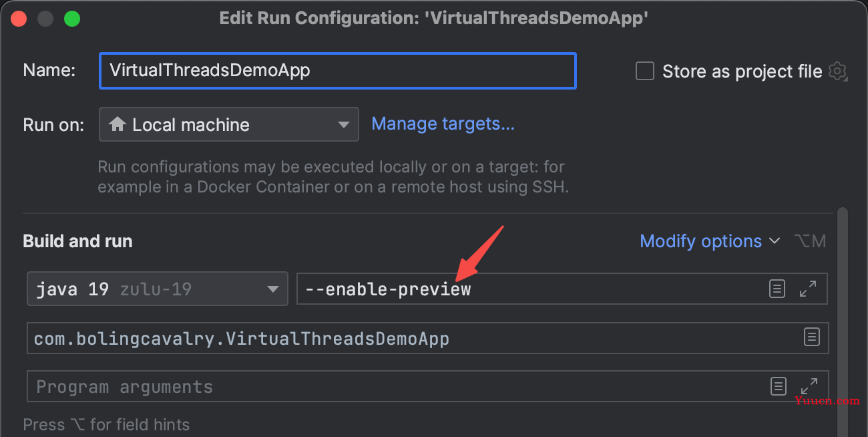Open the Run on Local machine dropdown
The height and width of the screenshot is (437, 868).
coord(229,124)
